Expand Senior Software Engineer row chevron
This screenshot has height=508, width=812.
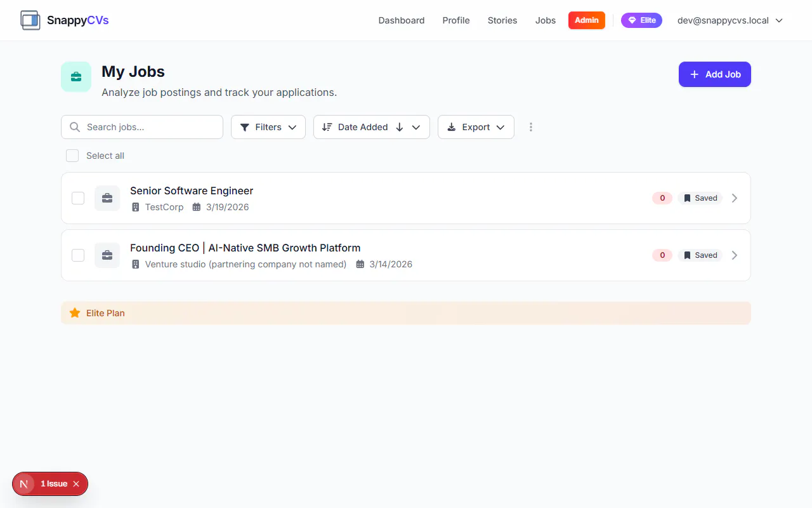(x=735, y=198)
